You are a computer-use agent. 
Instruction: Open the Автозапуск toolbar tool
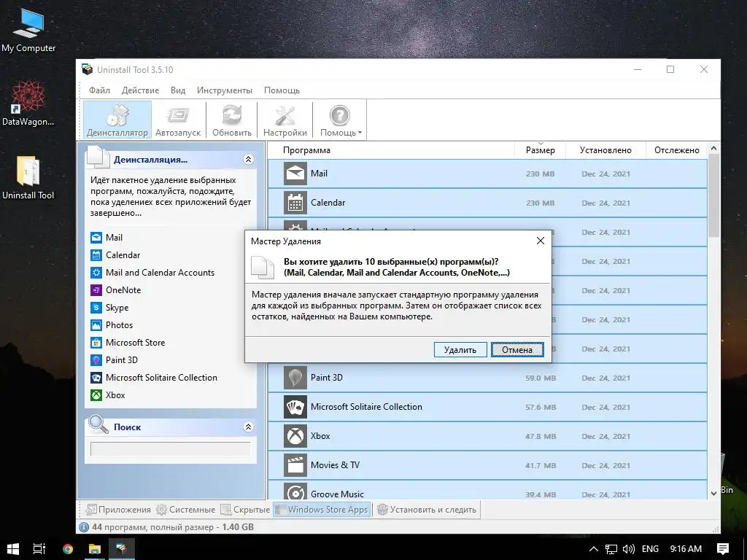[x=178, y=120]
